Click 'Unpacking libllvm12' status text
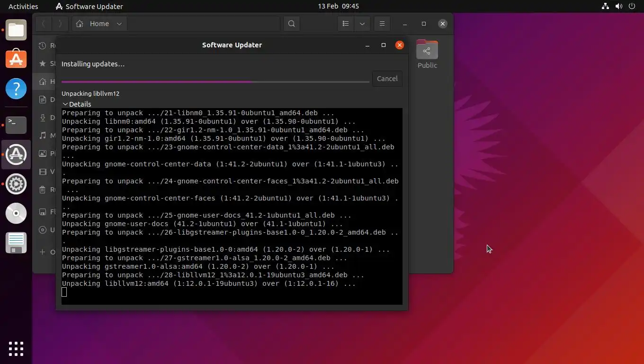The image size is (644, 364). point(90,93)
